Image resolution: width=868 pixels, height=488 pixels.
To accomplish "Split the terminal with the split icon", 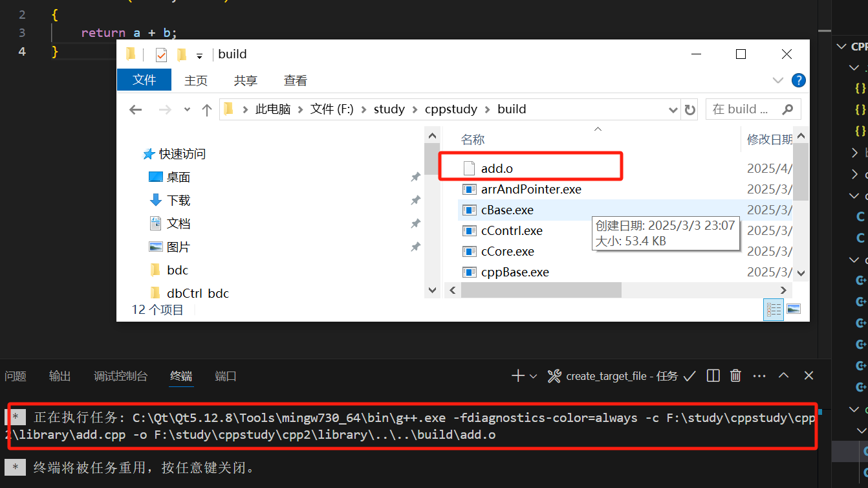I will [713, 376].
